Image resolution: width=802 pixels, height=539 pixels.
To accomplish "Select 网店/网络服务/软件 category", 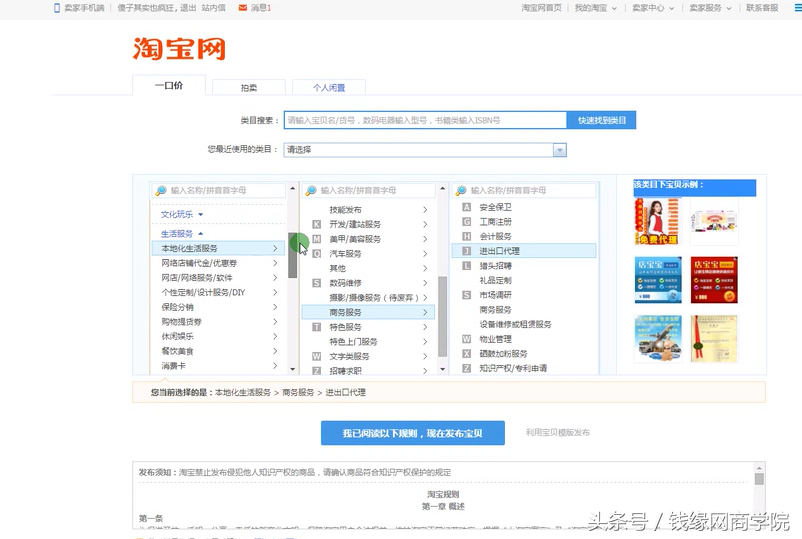I will click(x=218, y=278).
